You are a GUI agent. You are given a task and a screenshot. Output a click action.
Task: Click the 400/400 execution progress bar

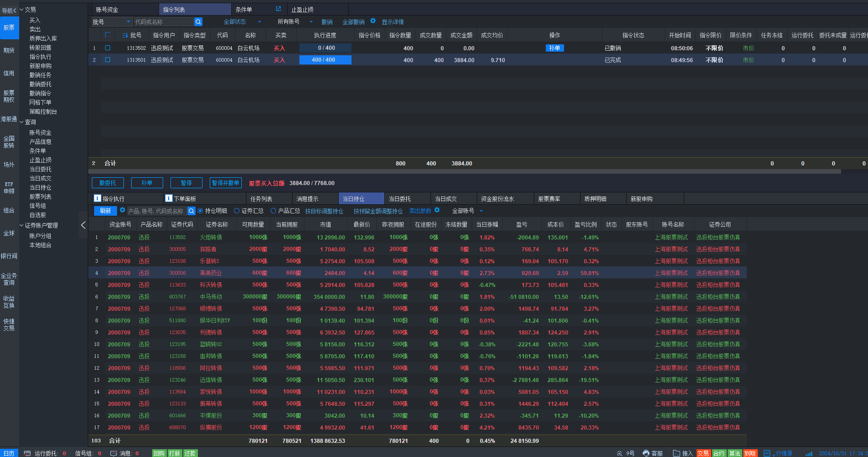click(x=325, y=60)
